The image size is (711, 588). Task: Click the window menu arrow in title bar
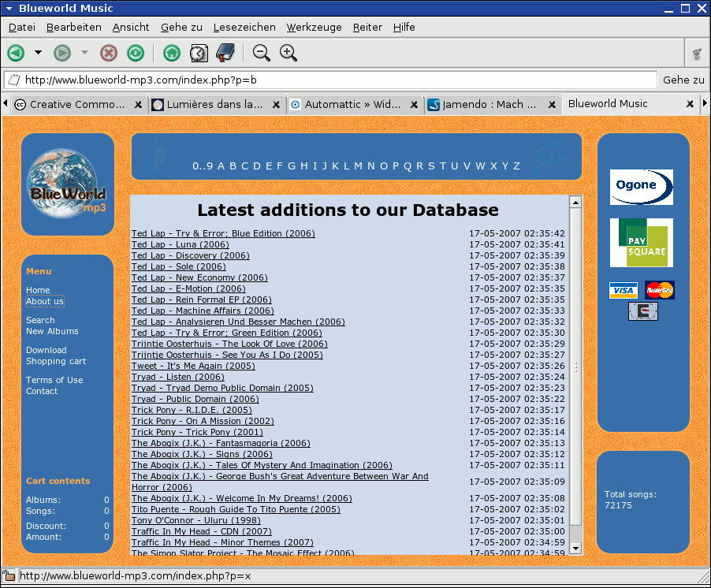(x=9, y=8)
